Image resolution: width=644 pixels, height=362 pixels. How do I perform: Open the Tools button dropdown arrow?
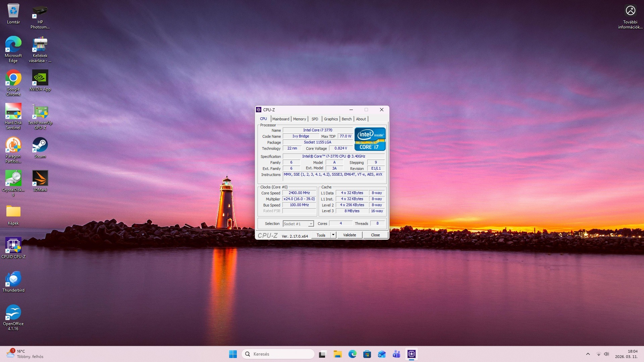pos(333,235)
